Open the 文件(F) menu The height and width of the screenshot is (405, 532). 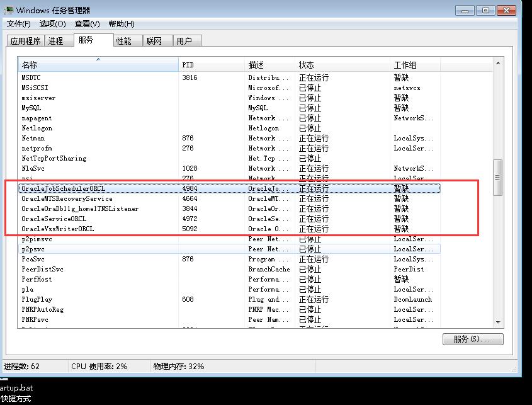(x=19, y=24)
